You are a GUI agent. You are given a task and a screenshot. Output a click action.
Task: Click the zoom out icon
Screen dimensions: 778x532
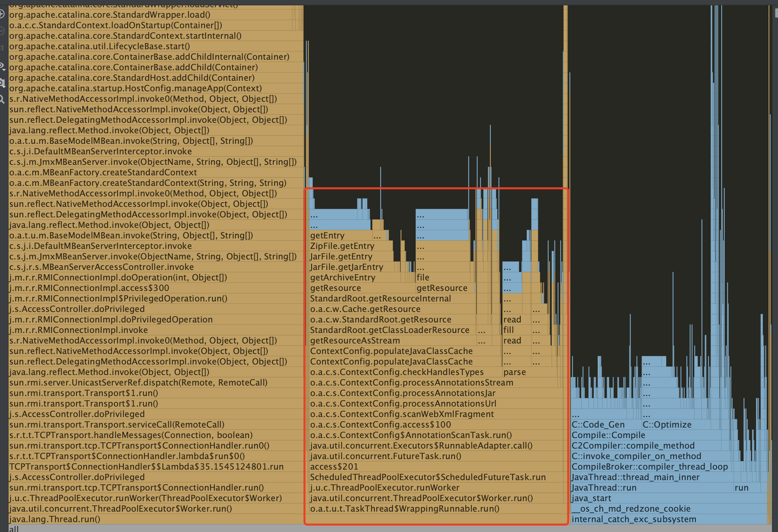pos(2,31)
